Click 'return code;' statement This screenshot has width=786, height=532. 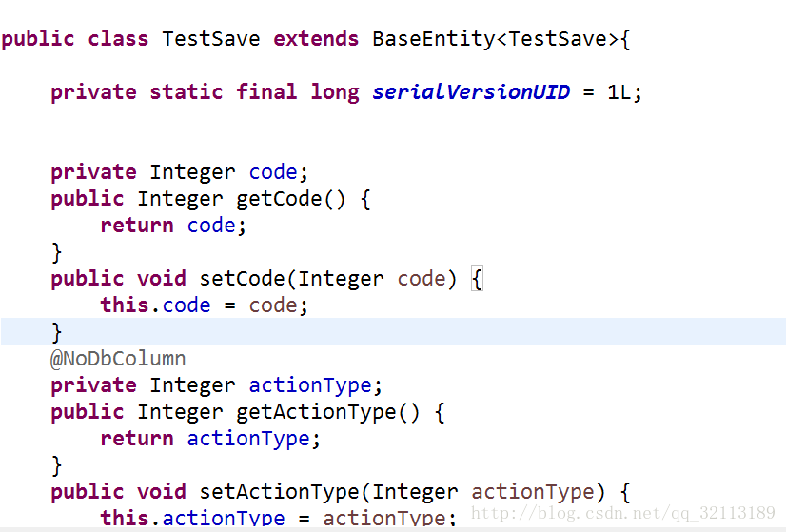click(x=173, y=226)
